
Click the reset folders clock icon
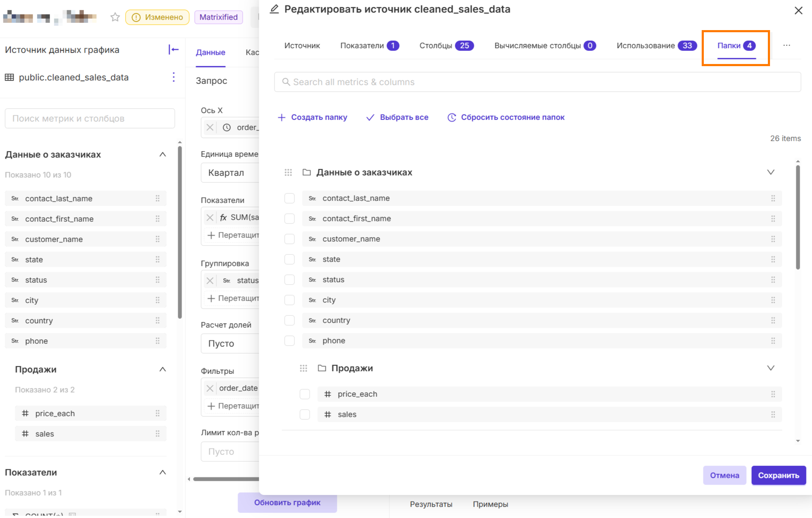pos(452,117)
